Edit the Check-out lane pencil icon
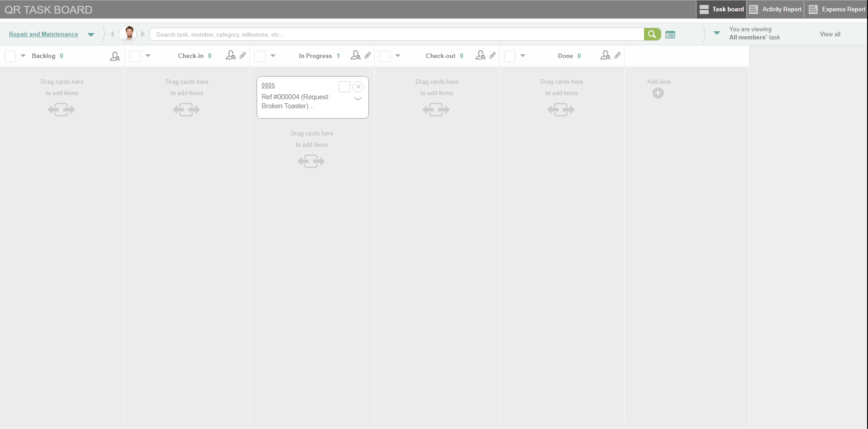 [x=492, y=55]
